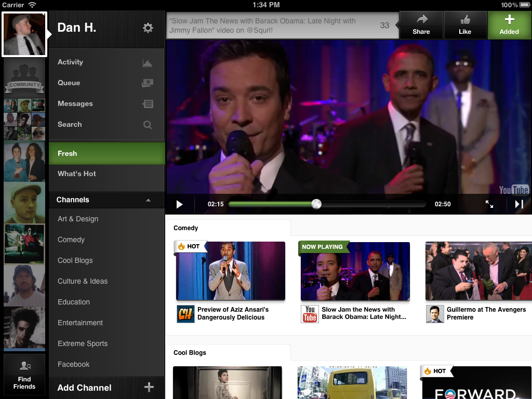The image size is (532, 399).
Task: Click the YouTube icon by Slow Jam video
Action: [310, 314]
